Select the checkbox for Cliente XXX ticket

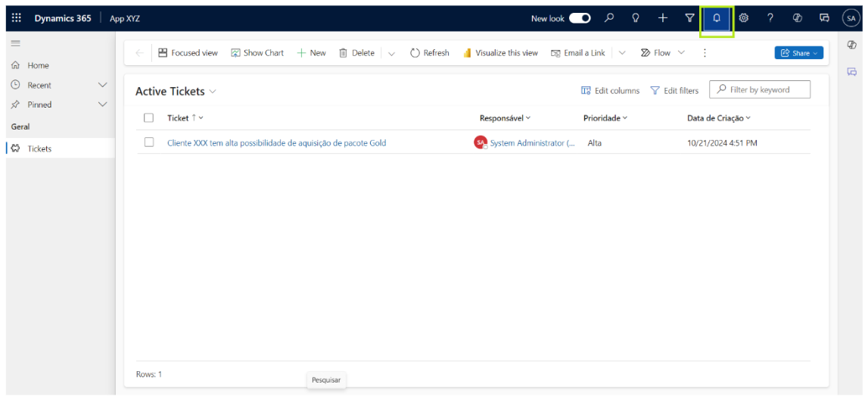coord(149,142)
